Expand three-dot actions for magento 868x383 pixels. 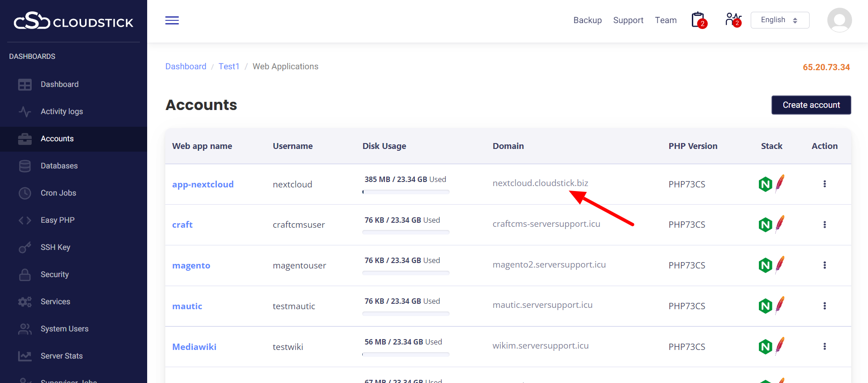(825, 265)
